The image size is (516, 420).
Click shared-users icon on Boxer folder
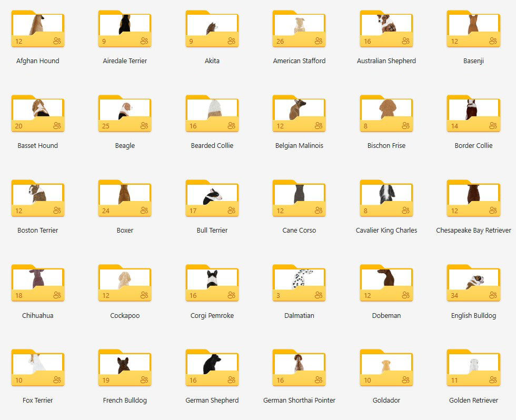[x=144, y=211]
